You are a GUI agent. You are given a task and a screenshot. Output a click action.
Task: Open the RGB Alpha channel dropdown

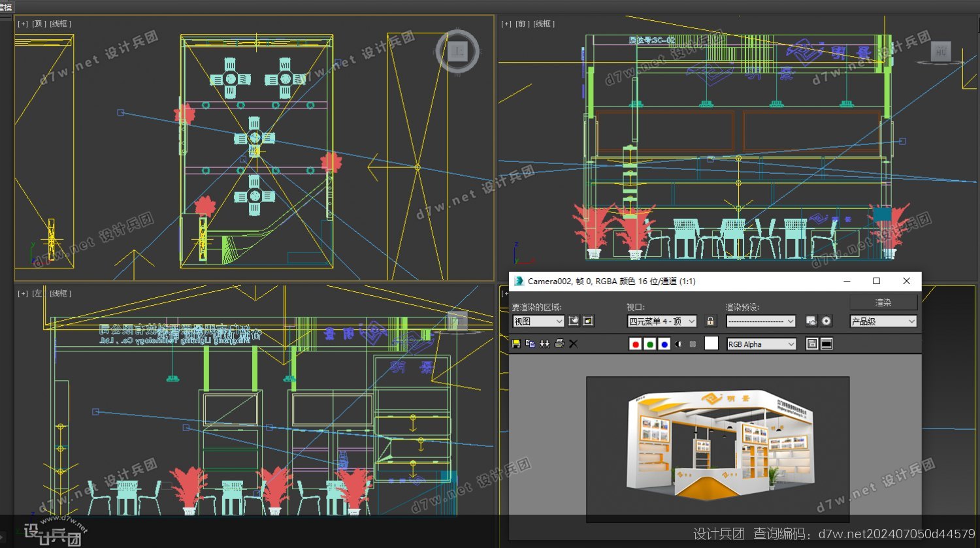(x=761, y=344)
